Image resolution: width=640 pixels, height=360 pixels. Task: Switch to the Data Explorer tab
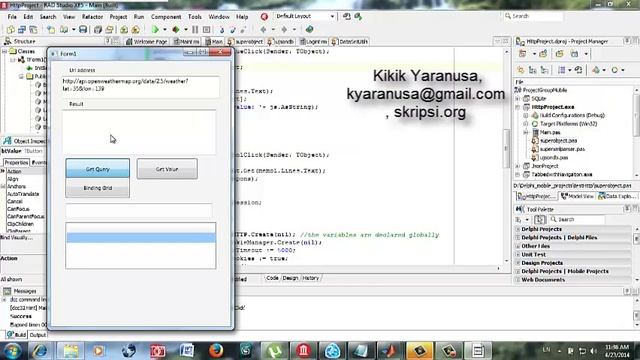coord(617,196)
